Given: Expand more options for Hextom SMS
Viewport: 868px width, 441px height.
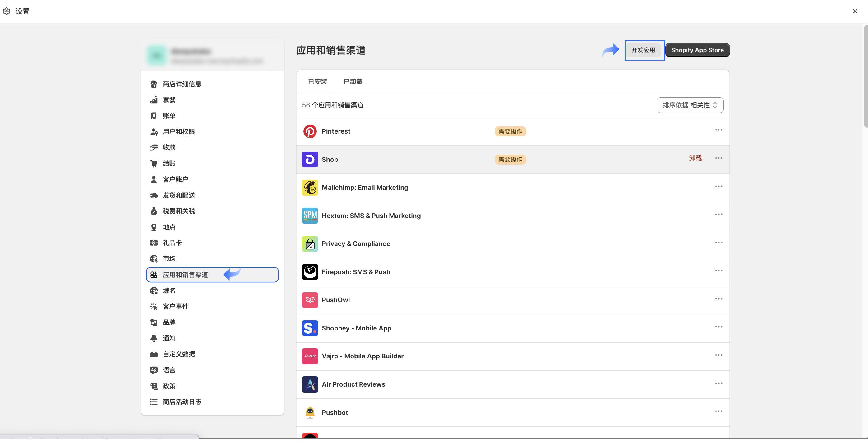Looking at the screenshot, I should coord(718,214).
